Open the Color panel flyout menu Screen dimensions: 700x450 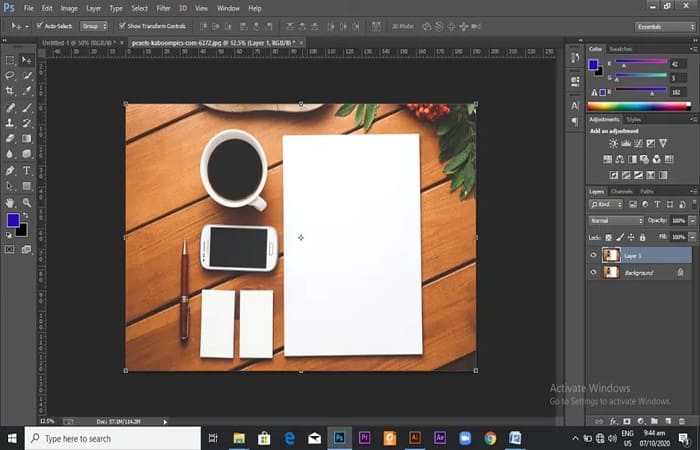(x=694, y=49)
